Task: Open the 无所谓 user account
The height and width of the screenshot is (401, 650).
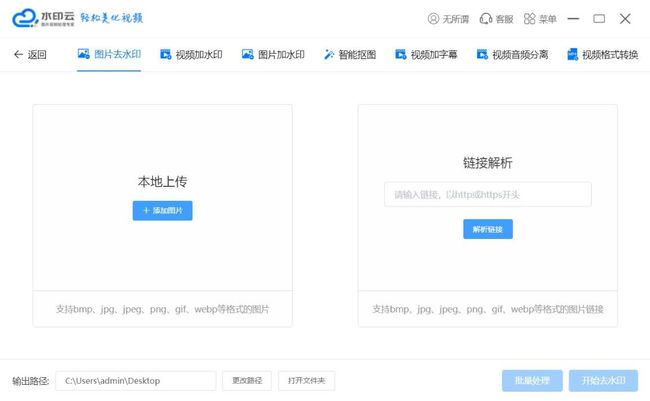Action: coord(448,19)
